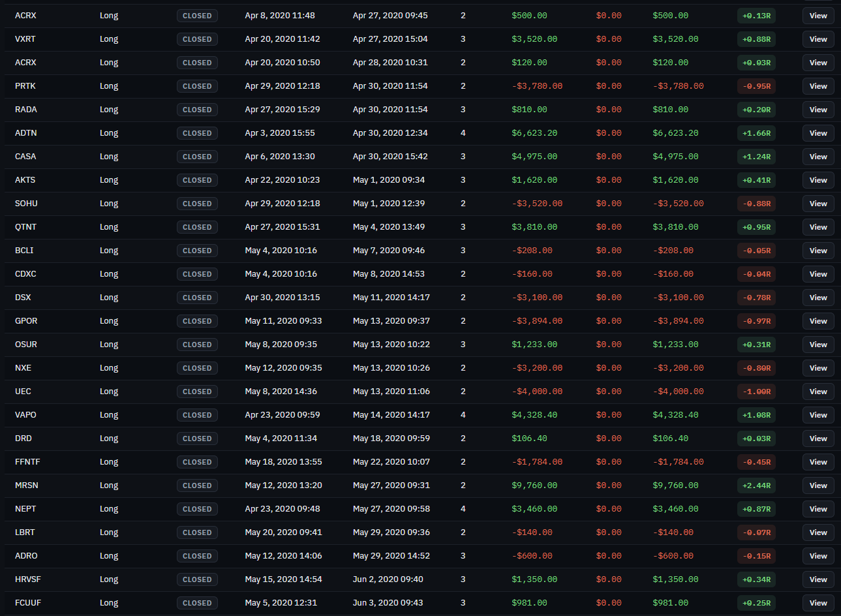Select the VXRT ticker symbol
The height and width of the screenshot is (616, 841).
click(x=25, y=39)
